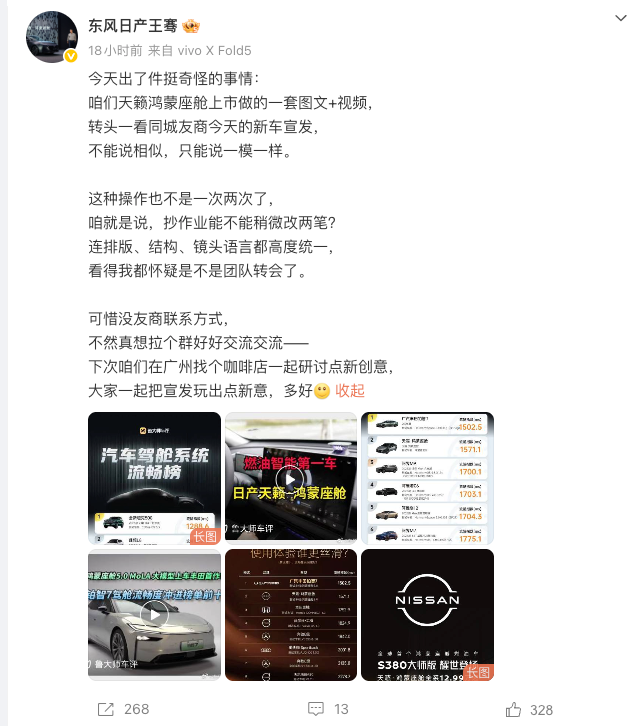This screenshot has height=726, width=635.
Task: Open 东风日产王骞 profile avatar
Action: click(52, 37)
